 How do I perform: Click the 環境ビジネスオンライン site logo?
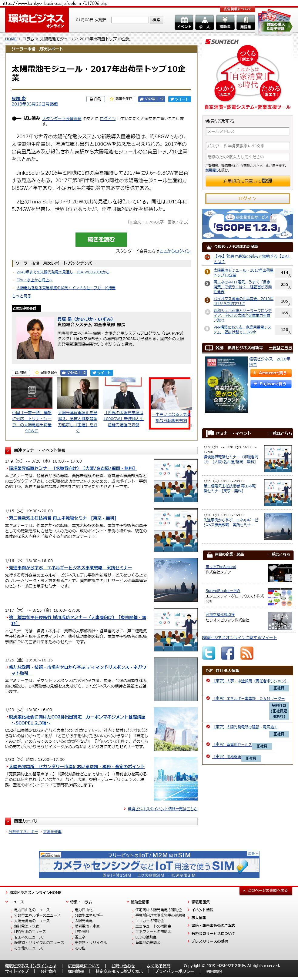pyautogui.click(x=37, y=20)
